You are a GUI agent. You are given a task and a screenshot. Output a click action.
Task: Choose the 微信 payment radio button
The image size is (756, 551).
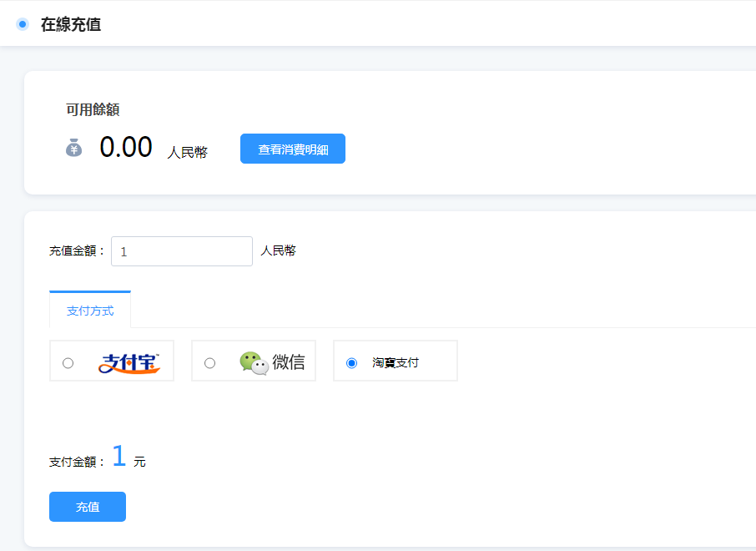(210, 363)
